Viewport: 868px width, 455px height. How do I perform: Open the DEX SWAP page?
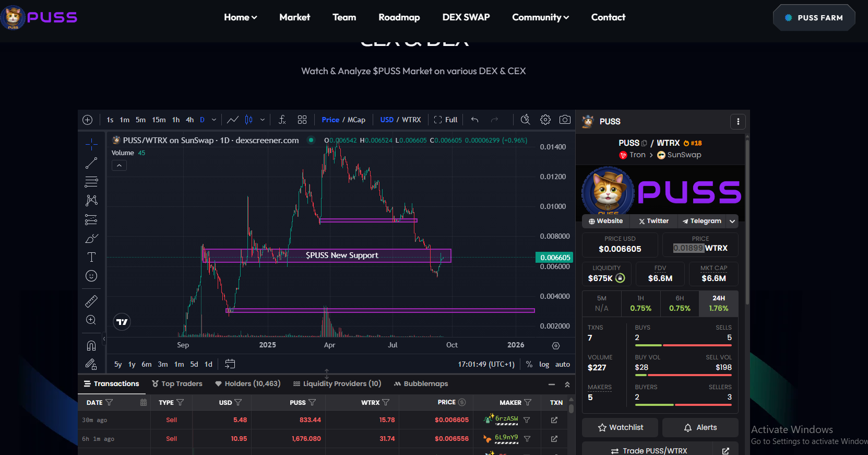tap(466, 17)
